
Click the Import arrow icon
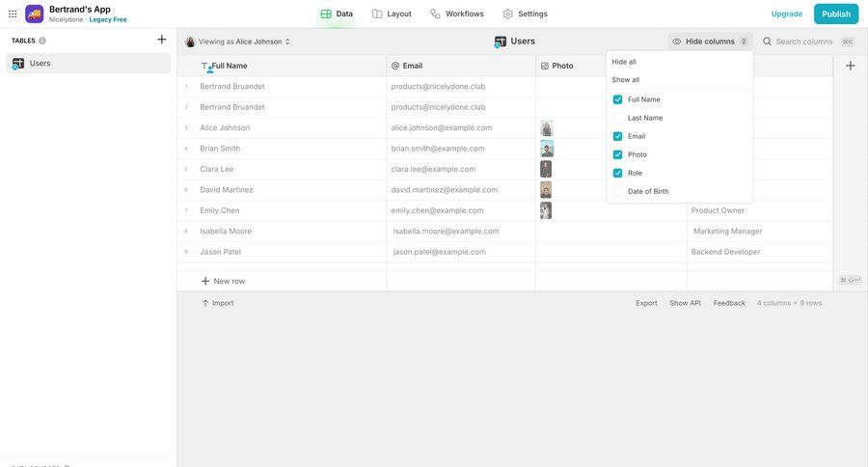[205, 303]
